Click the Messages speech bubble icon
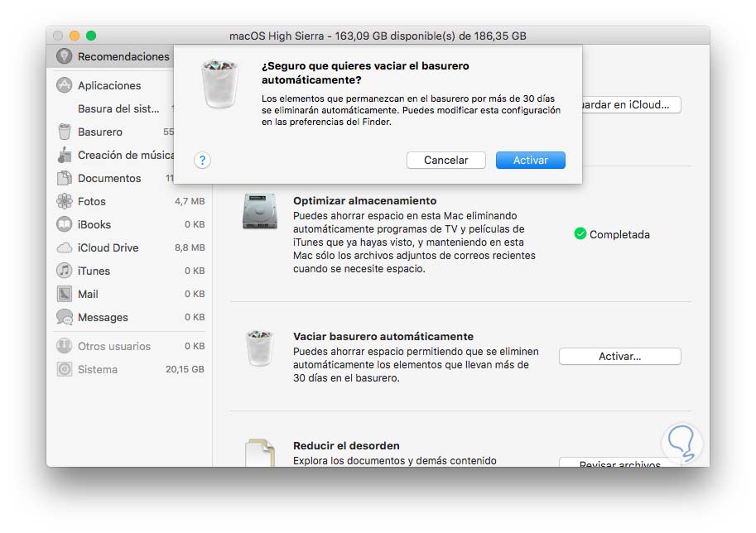This screenshot has height=533, width=756. tap(64, 317)
